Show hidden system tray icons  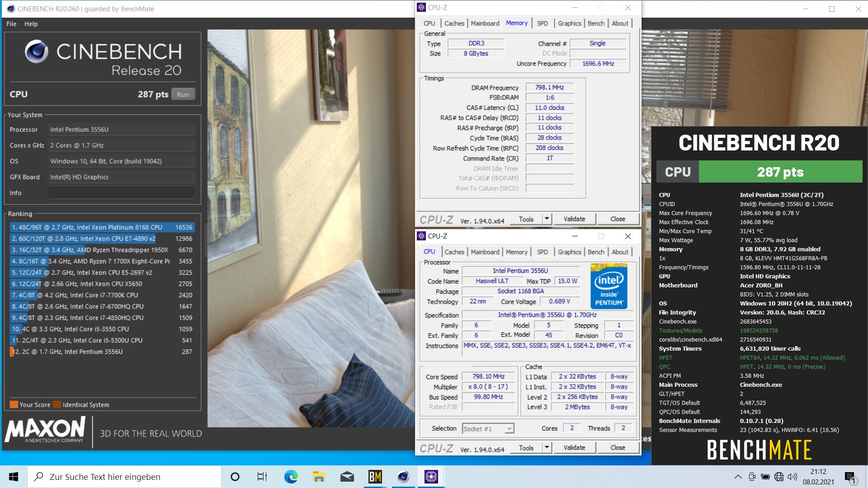pos(738,477)
